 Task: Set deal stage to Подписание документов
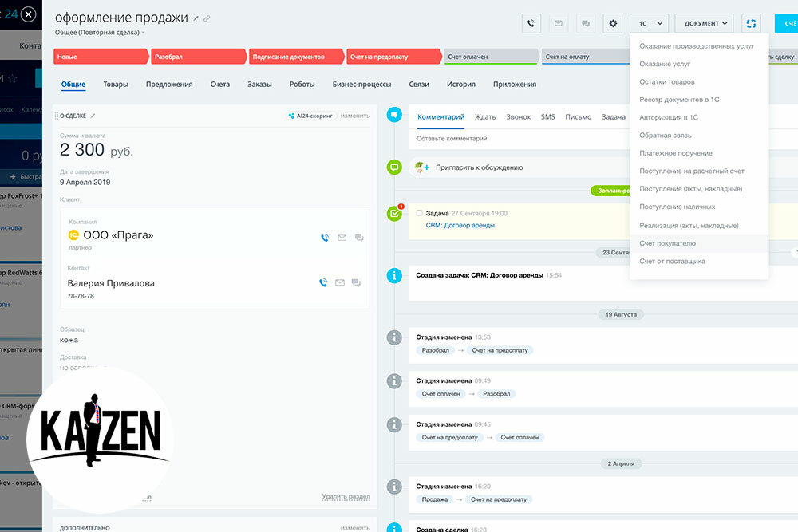(296, 57)
